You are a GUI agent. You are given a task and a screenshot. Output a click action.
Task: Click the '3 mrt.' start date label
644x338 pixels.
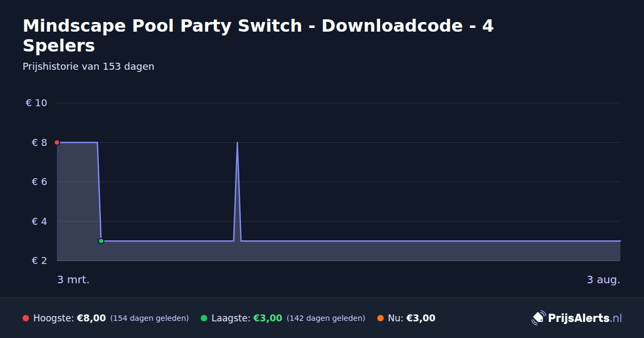click(74, 280)
